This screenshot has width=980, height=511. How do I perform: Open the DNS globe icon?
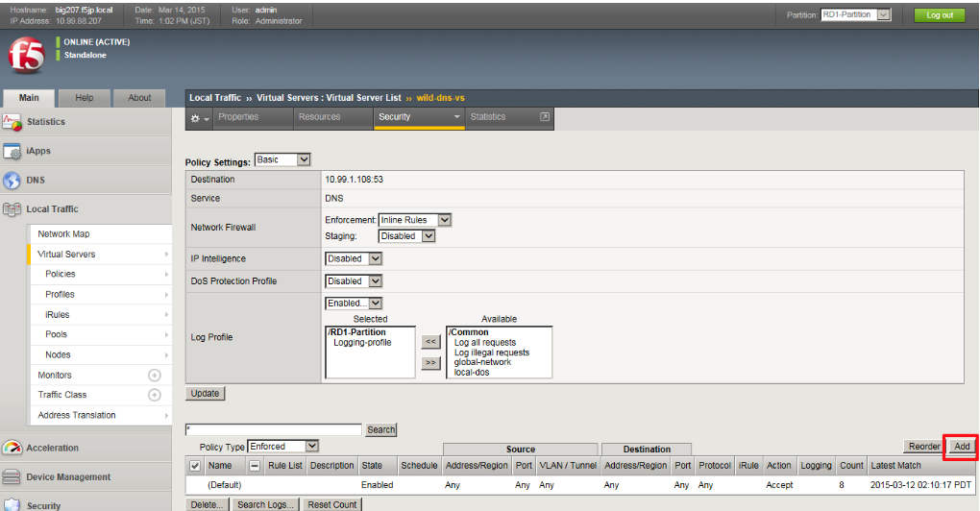click(x=12, y=180)
